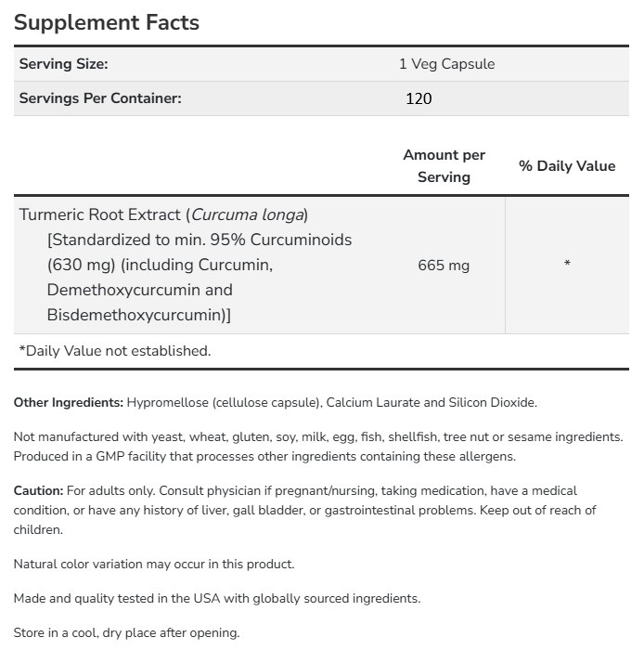This screenshot has height=650, width=644.
Task: Click the bold Caution label
Action: (x=38, y=490)
